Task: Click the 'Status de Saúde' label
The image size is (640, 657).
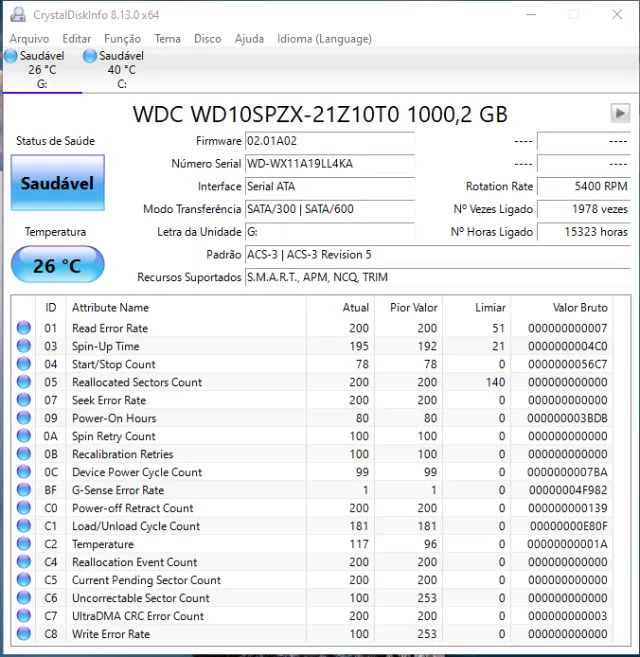Action: (55, 141)
